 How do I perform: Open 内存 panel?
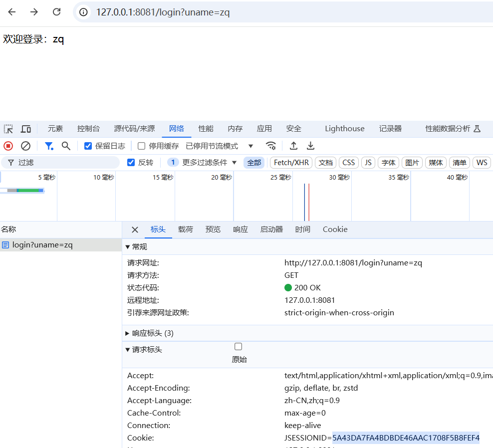pyautogui.click(x=235, y=129)
